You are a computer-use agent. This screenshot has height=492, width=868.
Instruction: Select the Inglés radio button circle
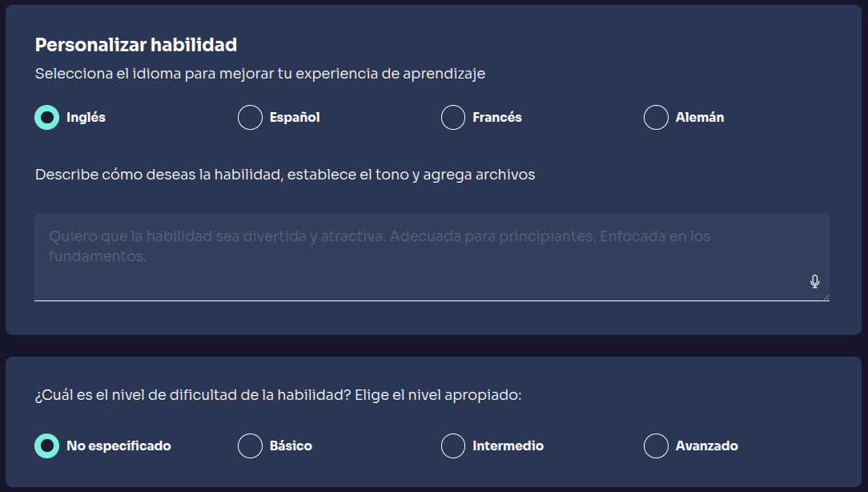47,118
